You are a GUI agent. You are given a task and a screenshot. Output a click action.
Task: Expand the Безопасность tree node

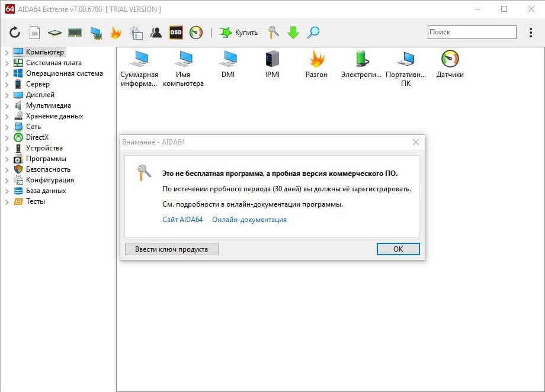point(7,171)
